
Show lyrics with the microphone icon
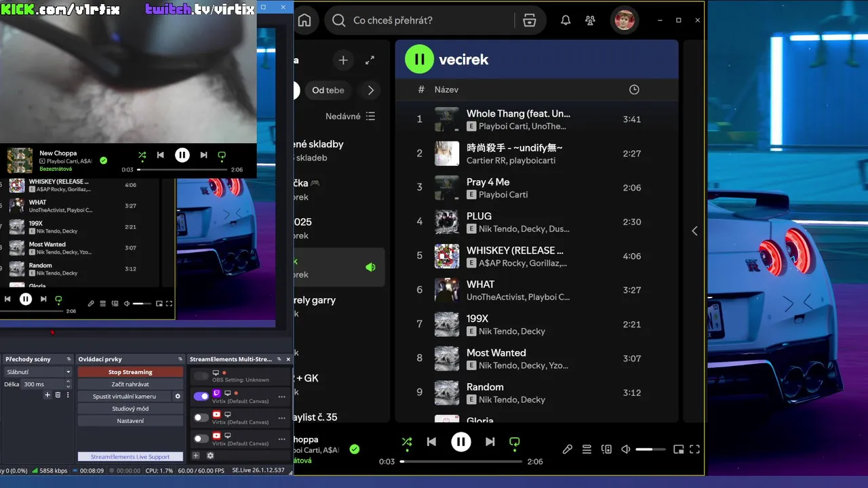(568, 449)
